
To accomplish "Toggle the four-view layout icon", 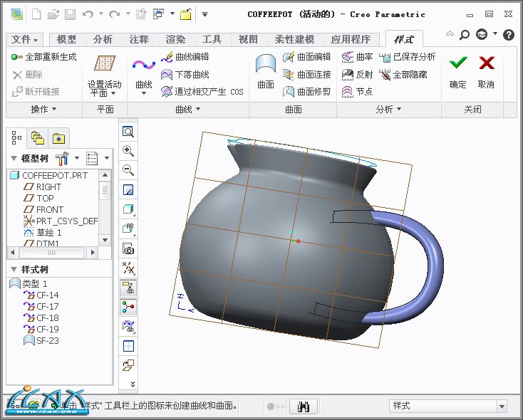I will pos(128,346).
